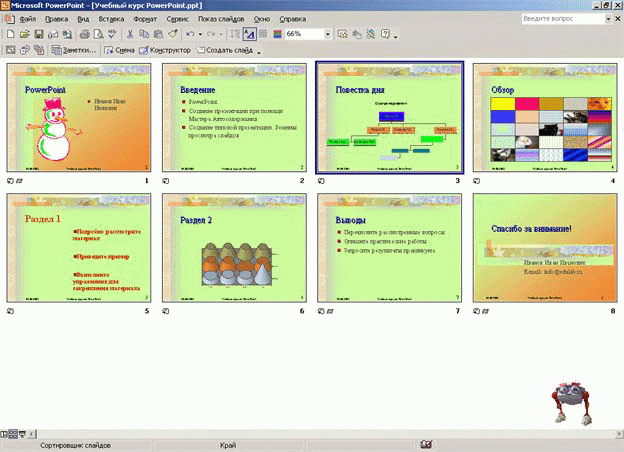Open the Ask a Question dropdown arrow
The image size is (624, 452).
point(608,19)
